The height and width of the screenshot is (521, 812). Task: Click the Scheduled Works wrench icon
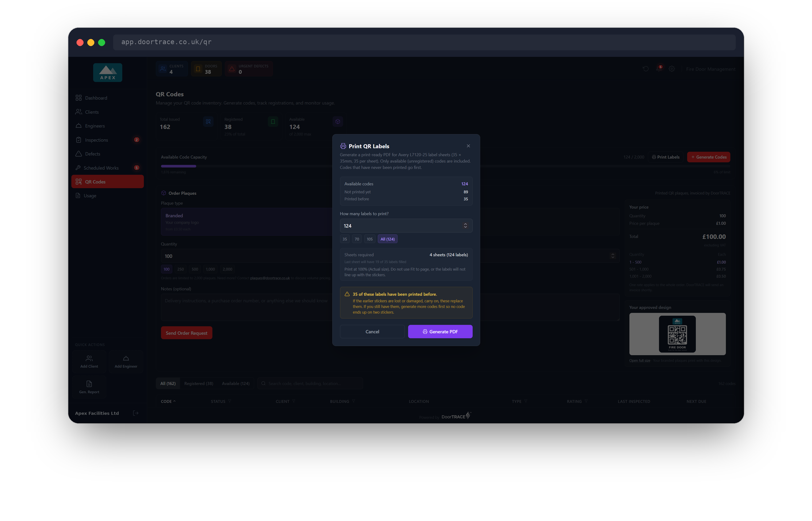click(78, 168)
